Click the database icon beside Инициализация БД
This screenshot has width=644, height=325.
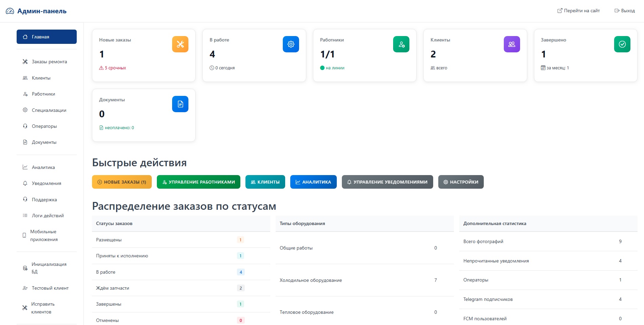(25, 268)
